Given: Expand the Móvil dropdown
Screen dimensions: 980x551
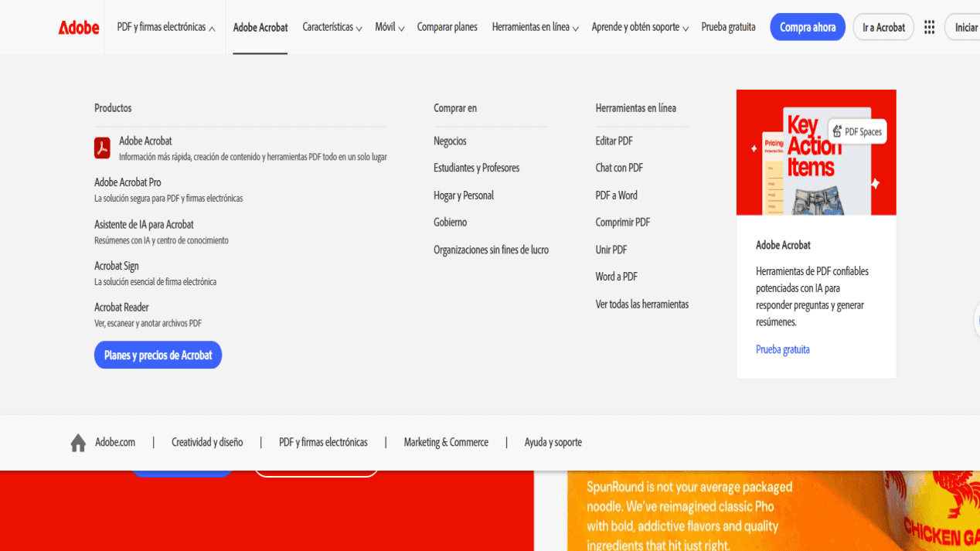Looking at the screenshot, I should (390, 27).
